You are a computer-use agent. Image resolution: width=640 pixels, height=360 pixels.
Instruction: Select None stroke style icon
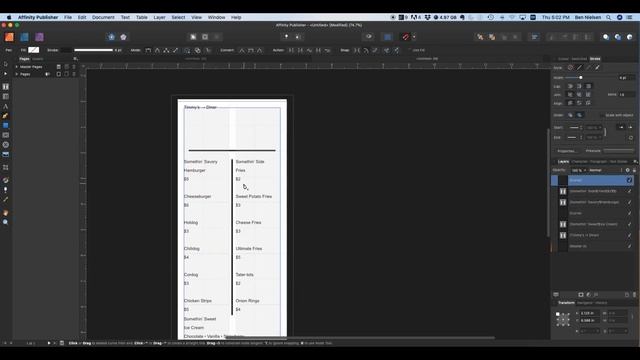coord(570,67)
